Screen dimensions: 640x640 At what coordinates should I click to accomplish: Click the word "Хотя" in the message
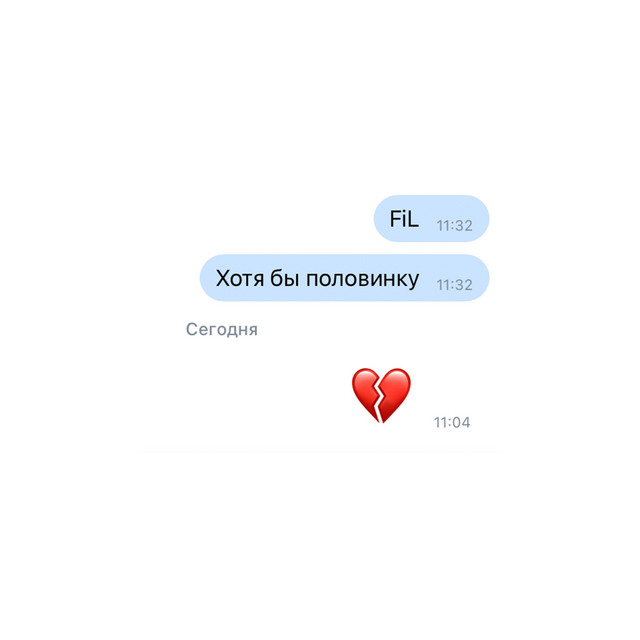[240, 279]
